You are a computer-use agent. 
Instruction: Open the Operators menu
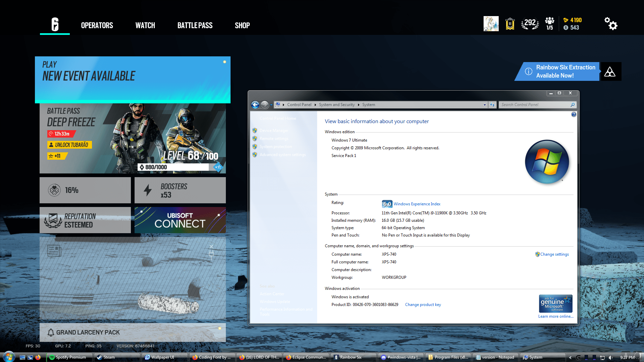pos(97,25)
